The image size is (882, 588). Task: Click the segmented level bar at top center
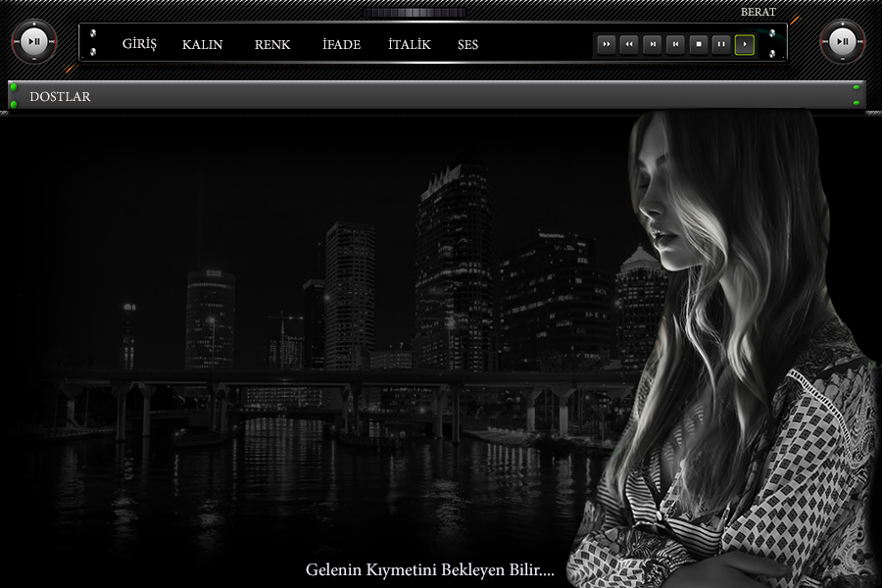414,13
